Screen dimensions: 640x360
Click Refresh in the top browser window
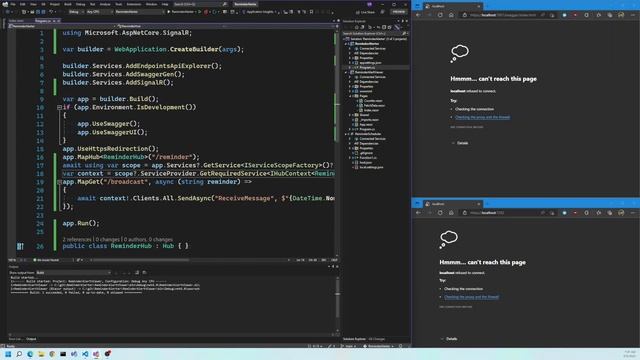pos(440,15)
